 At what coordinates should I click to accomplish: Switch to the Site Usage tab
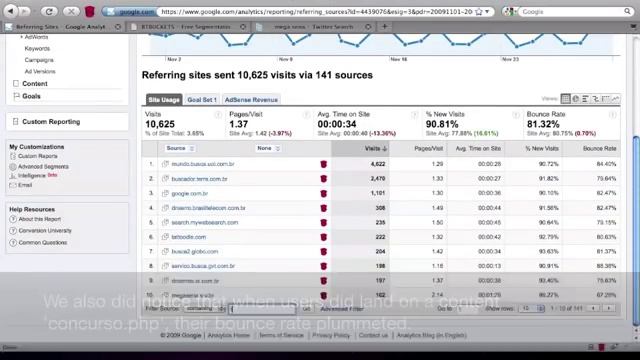[164, 100]
